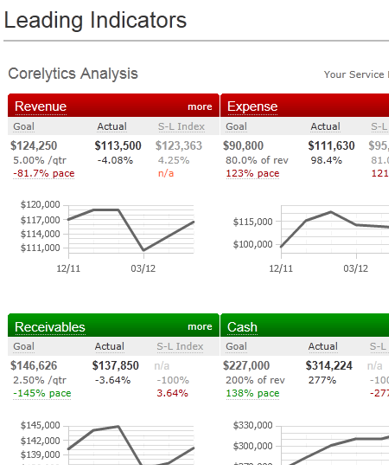Click the Cash panel title

click(x=242, y=327)
